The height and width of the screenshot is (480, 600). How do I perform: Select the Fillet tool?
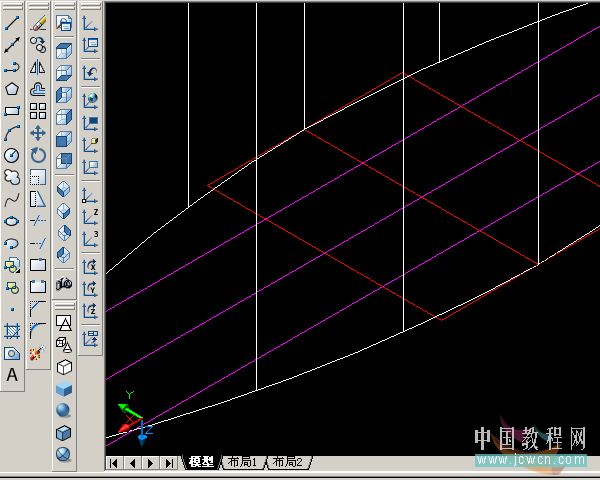38,331
